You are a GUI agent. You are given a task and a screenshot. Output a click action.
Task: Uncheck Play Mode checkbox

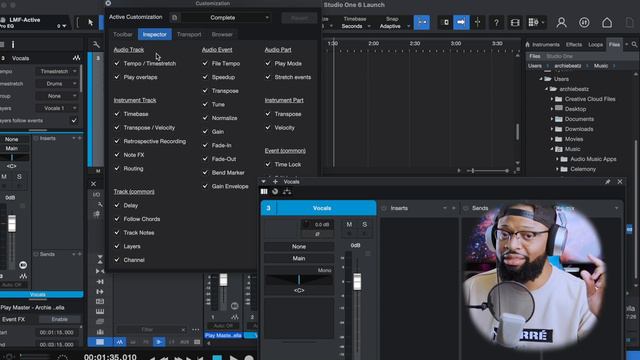coord(268,64)
